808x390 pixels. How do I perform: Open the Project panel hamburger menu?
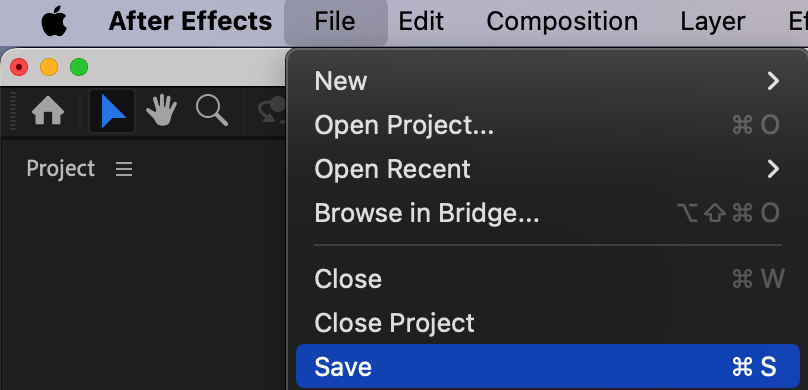pyautogui.click(x=124, y=169)
